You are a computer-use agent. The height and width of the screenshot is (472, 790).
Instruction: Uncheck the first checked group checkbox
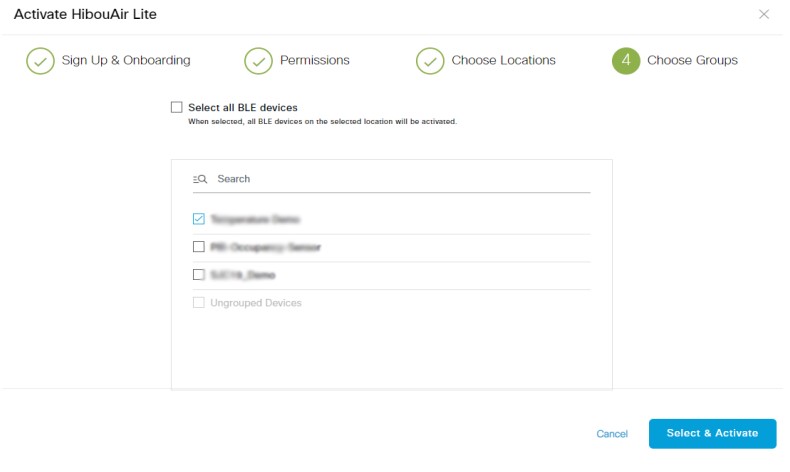(199, 219)
